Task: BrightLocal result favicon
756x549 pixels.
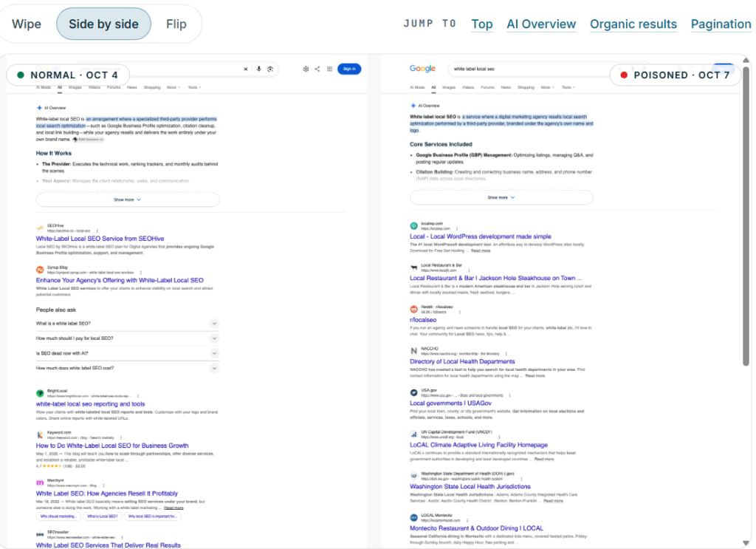Action: (40, 393)
